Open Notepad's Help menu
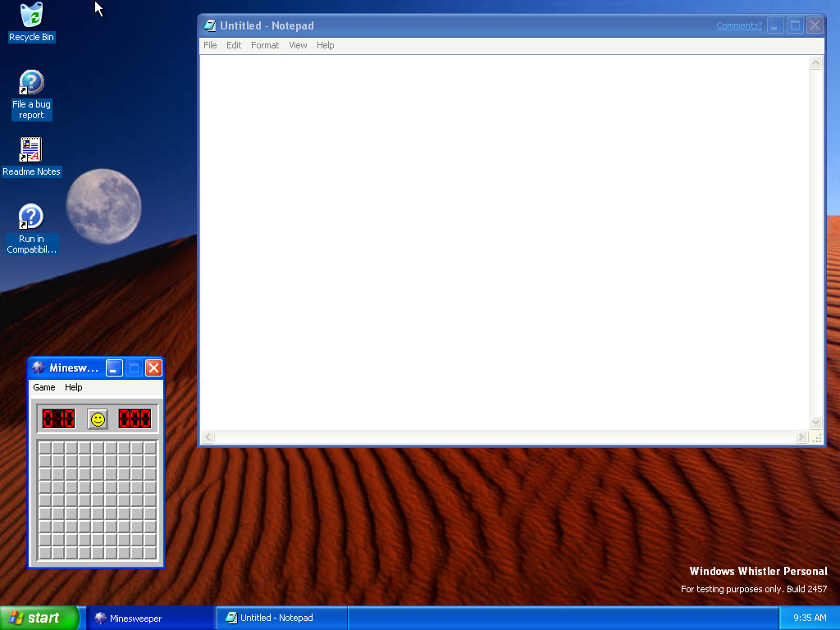The width and height of the screenshot is (840, 630). [325, 45]
